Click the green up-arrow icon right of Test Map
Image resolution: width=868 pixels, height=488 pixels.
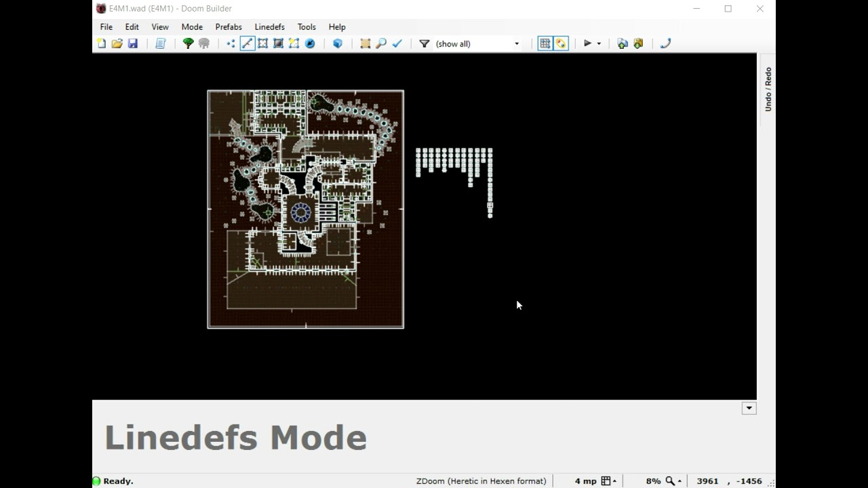tap(623, 43)
